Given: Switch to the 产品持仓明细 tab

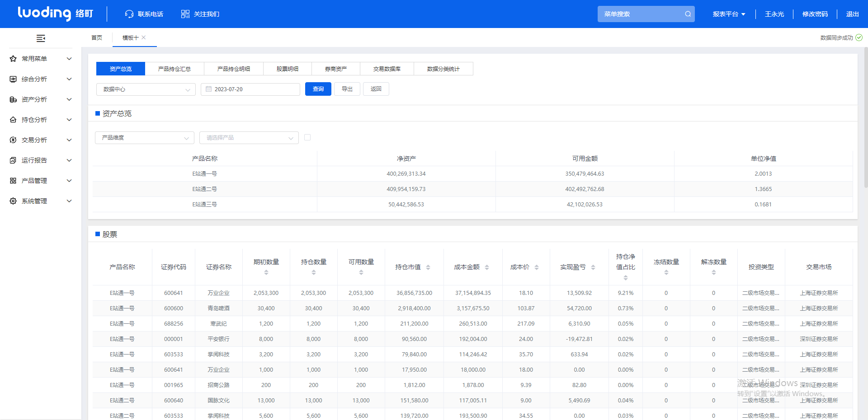Looking at the screenshot, I should point(234,69).
